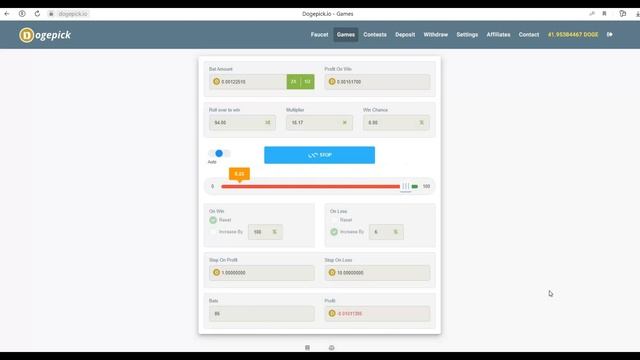Click the left icon below the game panel

307,347
